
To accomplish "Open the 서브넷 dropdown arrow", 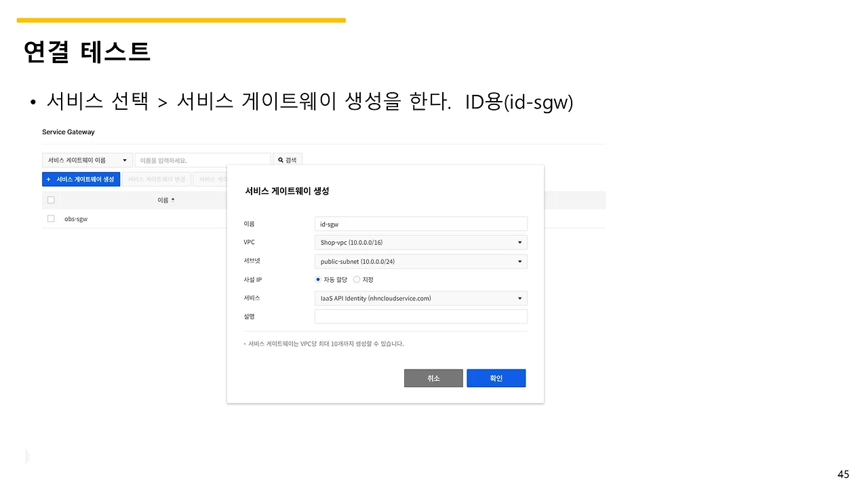I will coord(519,261).
